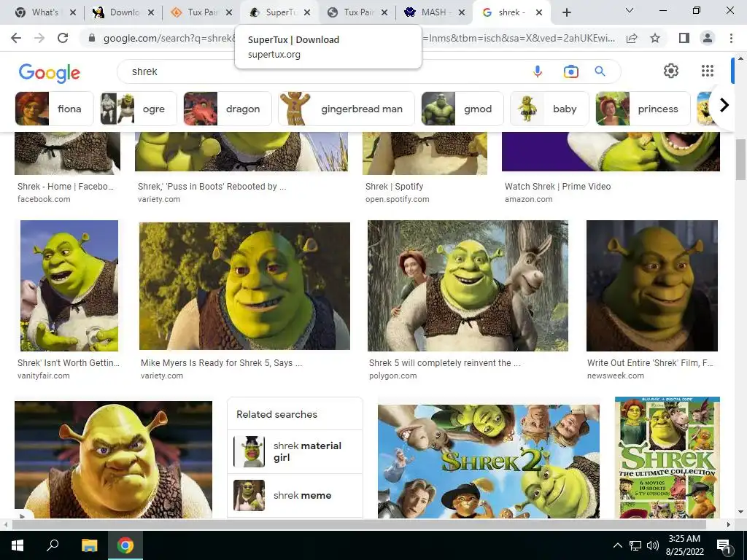Open the Google apps grid
This screenshot has width=747, height=560.
708,71
